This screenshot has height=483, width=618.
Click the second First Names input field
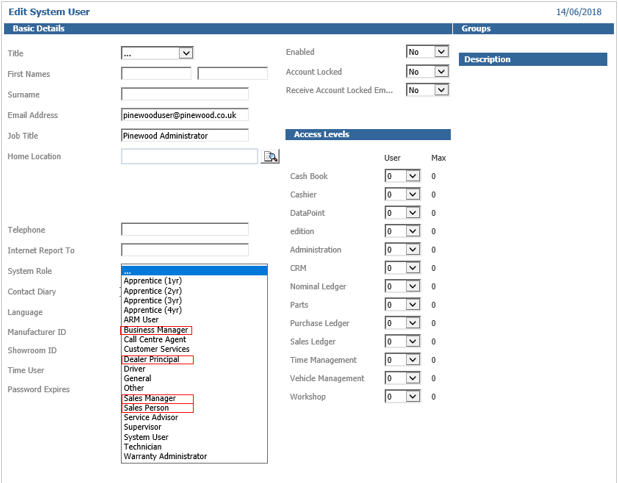point(233,73)
